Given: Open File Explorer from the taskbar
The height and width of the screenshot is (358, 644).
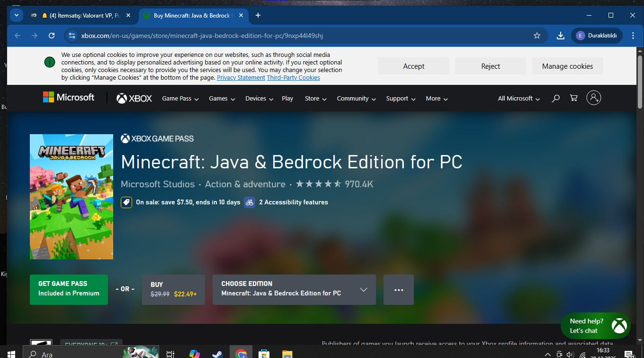Looking at the screenshot, I should point(287,354).
